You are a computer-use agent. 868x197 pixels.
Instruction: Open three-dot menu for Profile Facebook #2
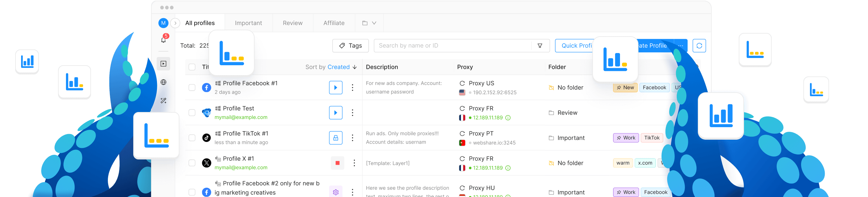point(353,192)
